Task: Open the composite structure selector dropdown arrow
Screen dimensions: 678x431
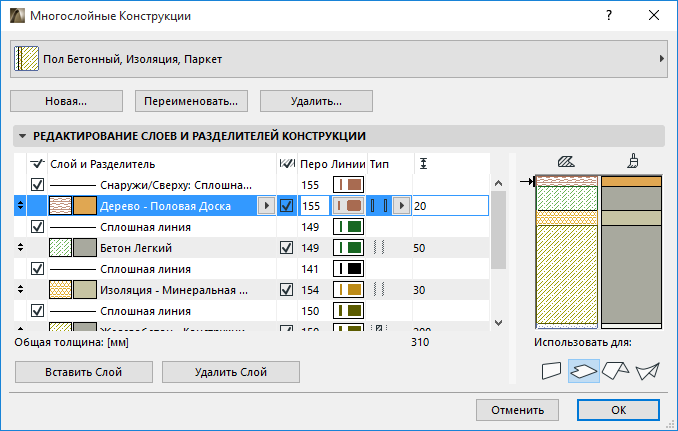Action: (661, 59)
